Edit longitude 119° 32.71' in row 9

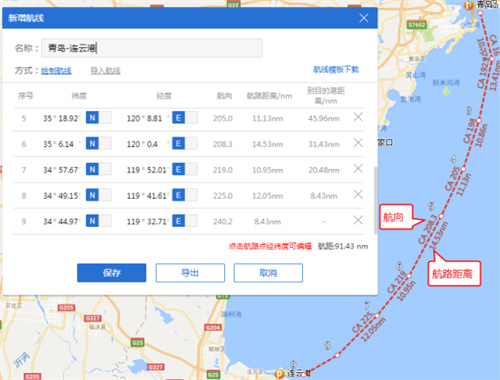pyautogui.click(x=147, y=222)
